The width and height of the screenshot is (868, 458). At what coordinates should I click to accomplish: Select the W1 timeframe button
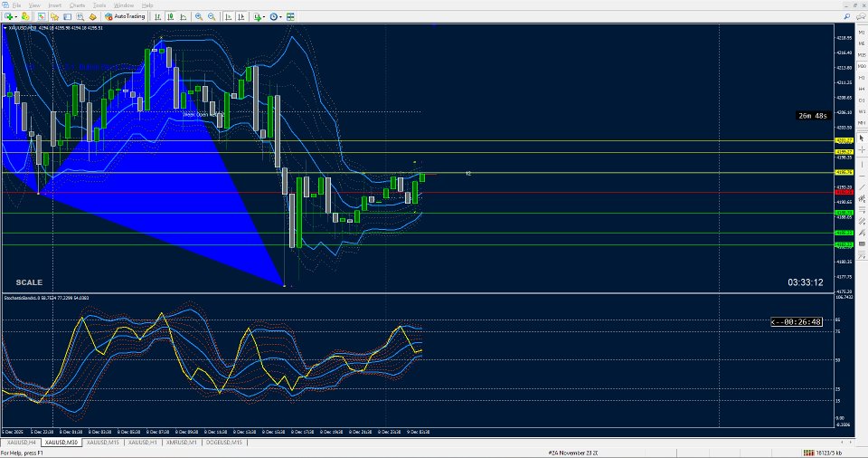click(x=862, y=111)
